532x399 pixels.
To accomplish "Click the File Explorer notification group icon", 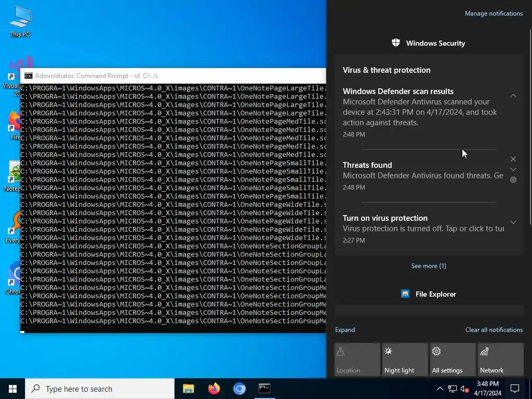I will (405, 294).
